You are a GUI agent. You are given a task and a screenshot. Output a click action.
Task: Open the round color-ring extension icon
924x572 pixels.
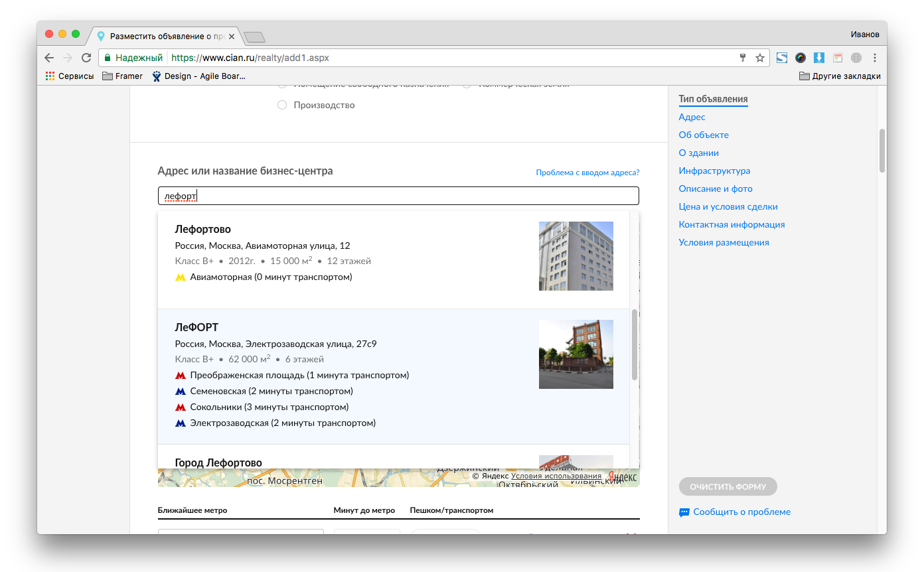click(801, 58)
